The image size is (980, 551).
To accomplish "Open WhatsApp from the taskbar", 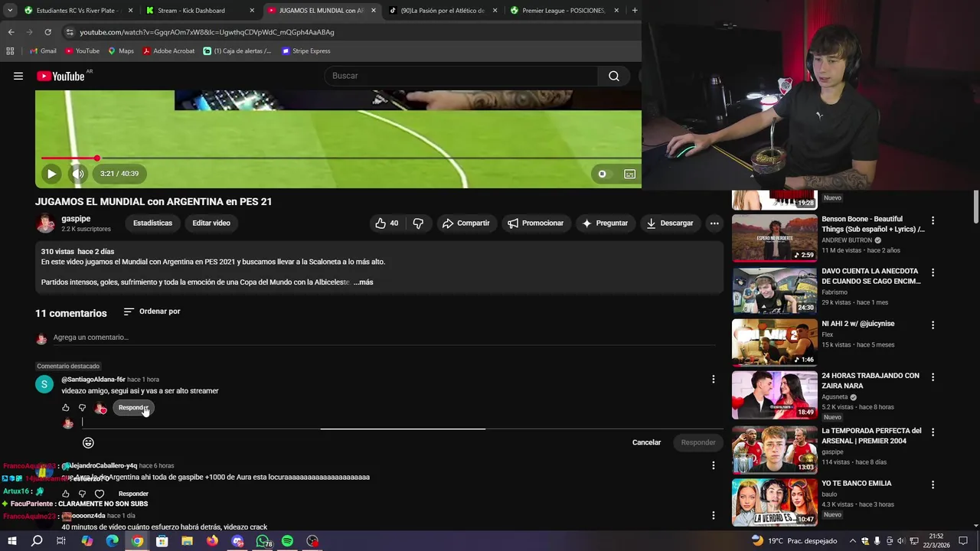I will pyautogui.click(x=263, y=541).
